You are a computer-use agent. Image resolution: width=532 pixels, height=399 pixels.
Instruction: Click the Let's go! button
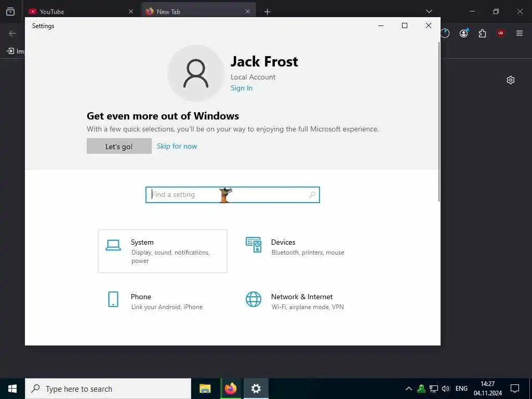pyautogui.click(x=119, y=146)
